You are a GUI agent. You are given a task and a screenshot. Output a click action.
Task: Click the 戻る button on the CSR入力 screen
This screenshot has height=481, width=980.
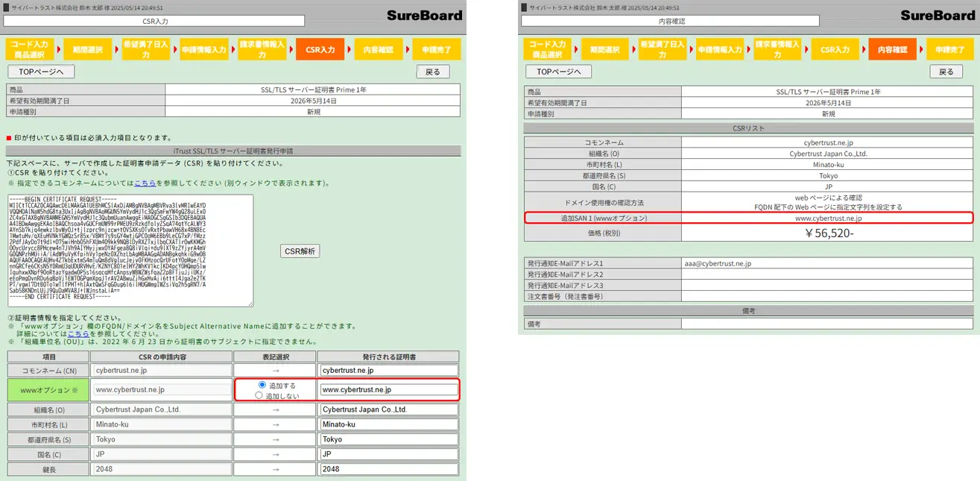pyautogui.click(x=433, y=71)
